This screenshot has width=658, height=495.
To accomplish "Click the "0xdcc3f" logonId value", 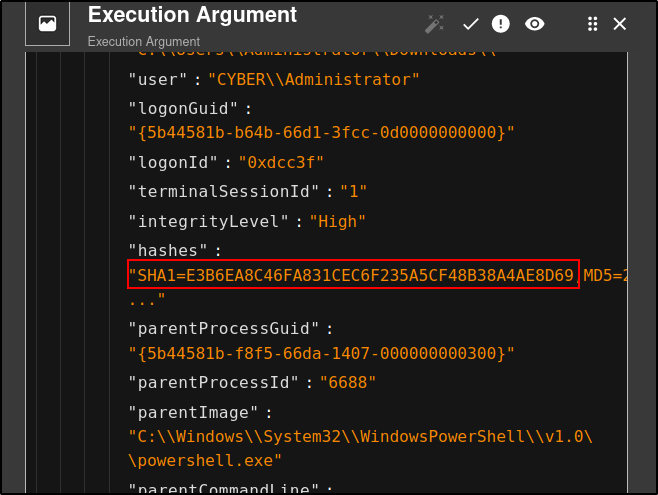I will click(281, 162).
